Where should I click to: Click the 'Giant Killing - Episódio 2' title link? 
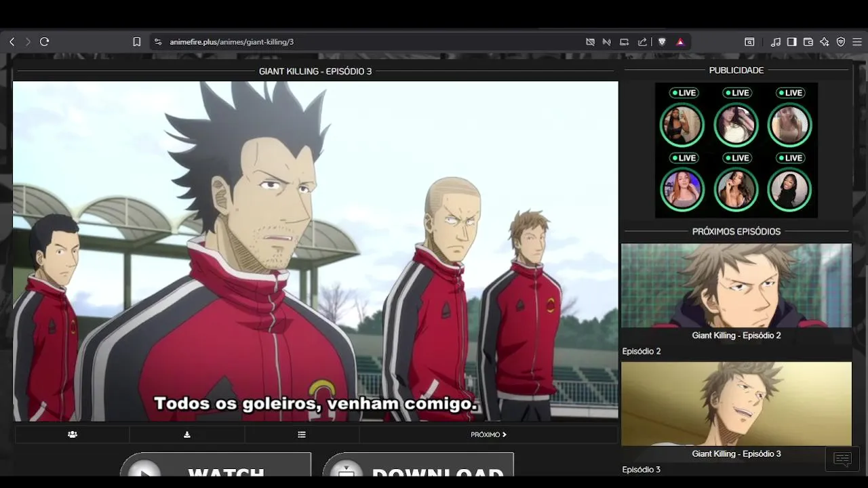736,335
